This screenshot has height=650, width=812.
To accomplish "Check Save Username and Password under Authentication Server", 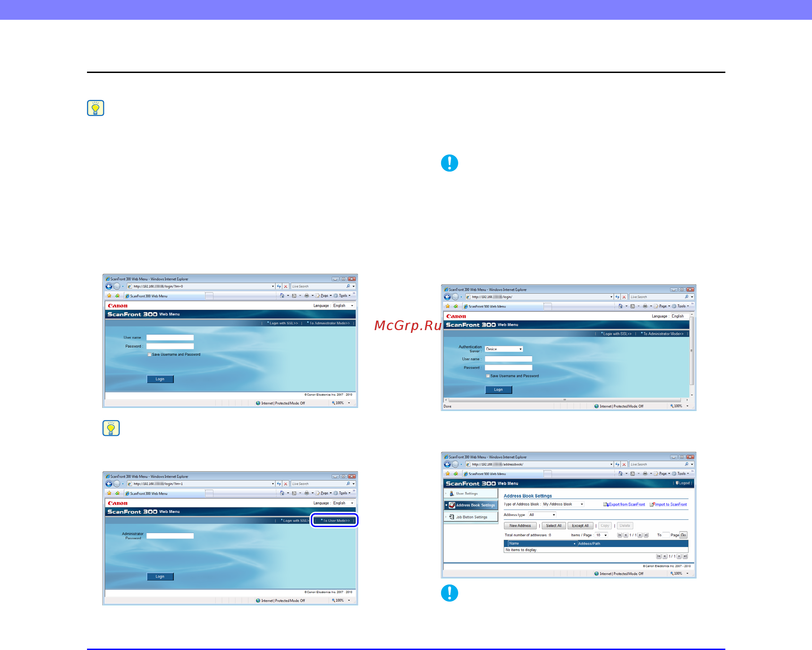I will (x=488, y=376).
